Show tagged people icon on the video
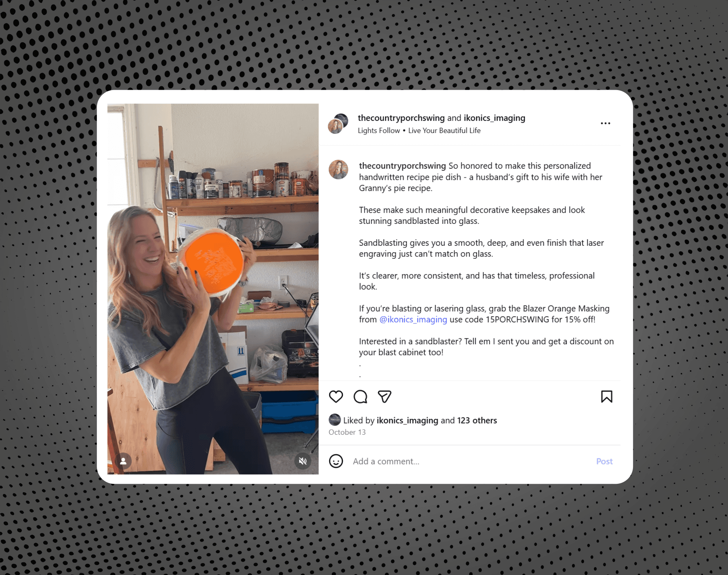The height and width of the screenshot is (575, 728). 123,461
